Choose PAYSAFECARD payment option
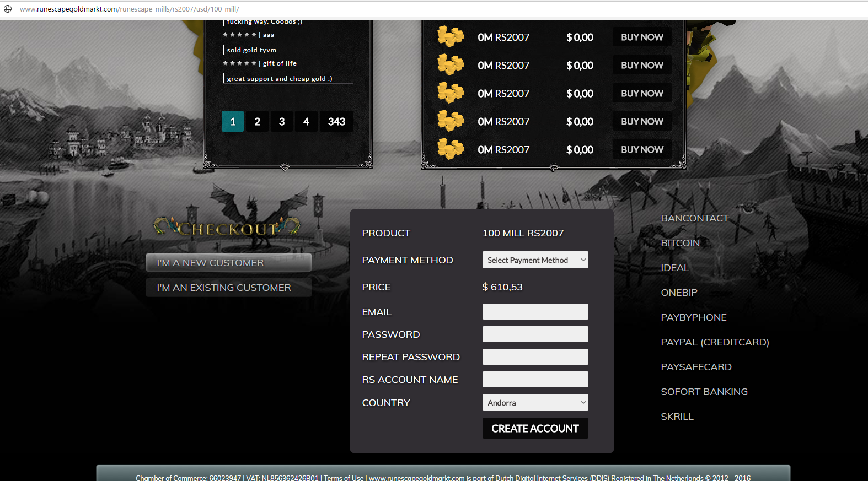 point(696,367)
